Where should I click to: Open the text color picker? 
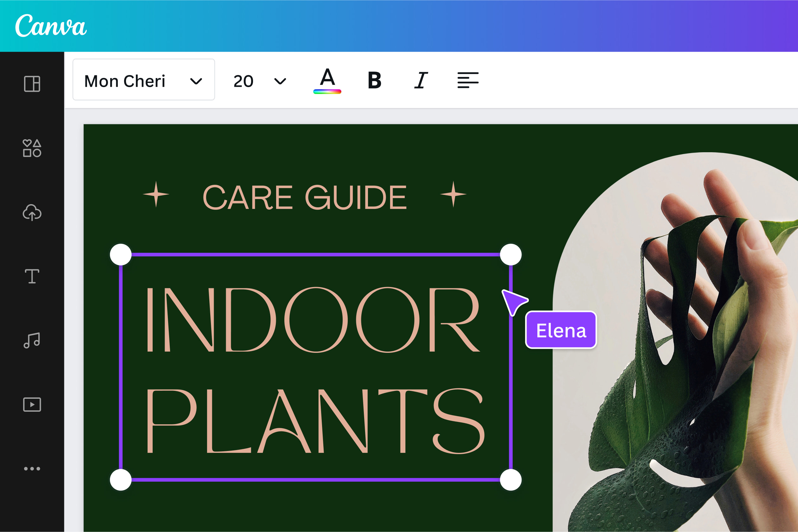coord(327,81)
